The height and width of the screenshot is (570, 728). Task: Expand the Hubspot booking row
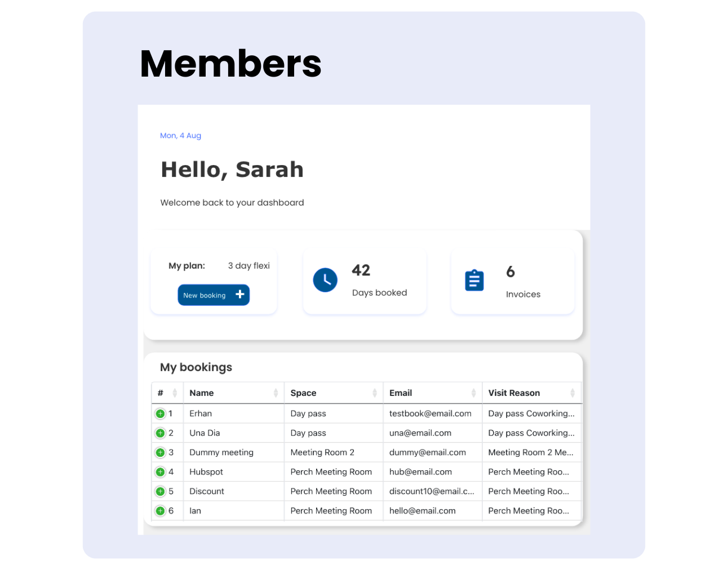[x=160, y=472]
